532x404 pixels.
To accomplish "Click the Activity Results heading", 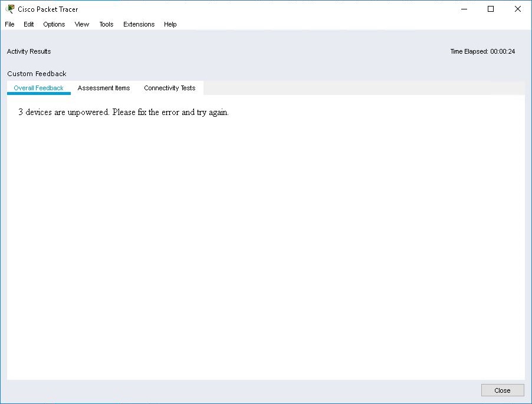I will (x=29, y=51).
